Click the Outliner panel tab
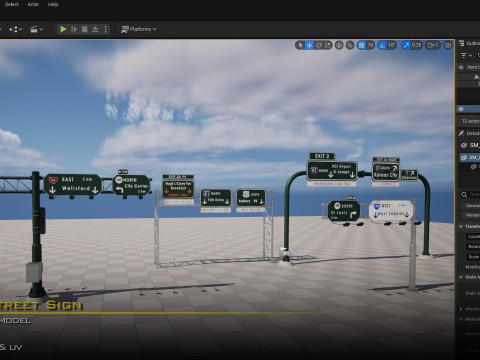This screenshot has width=480, height=360. pos(470,43)
